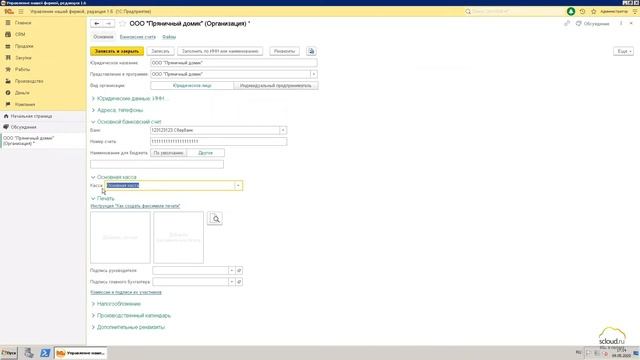Click Windows Start button on taskbar
The width and height of the screenshot is (640, 360).
pos(9,353)
